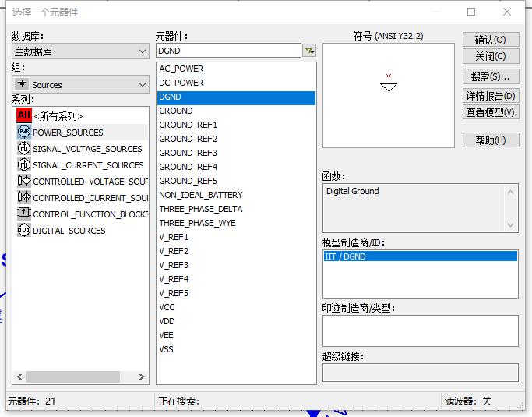Click the series list horizontal scrollbar thumb
The image size is (532, 417).
coord(73,376)
